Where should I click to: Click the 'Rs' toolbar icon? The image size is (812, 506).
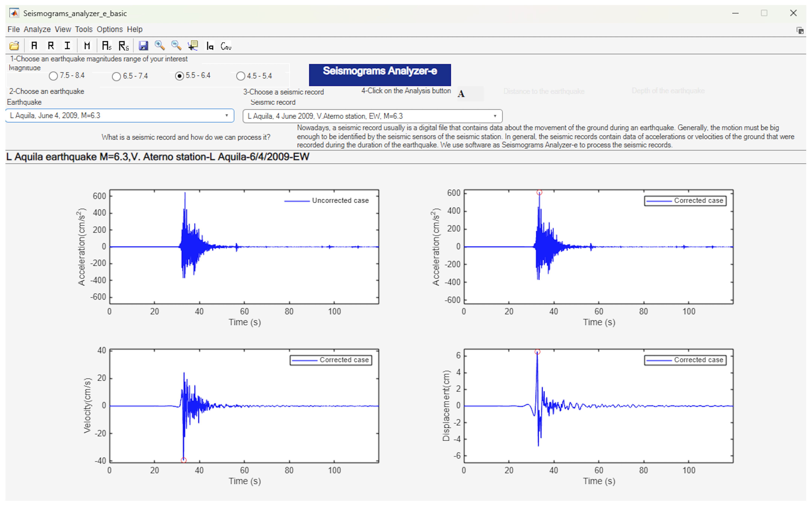pyautogui.click(x=124, y=46)
